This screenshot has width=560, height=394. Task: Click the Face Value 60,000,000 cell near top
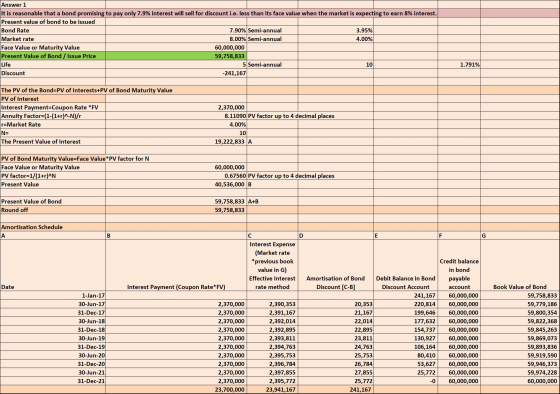tap(176, 48)
